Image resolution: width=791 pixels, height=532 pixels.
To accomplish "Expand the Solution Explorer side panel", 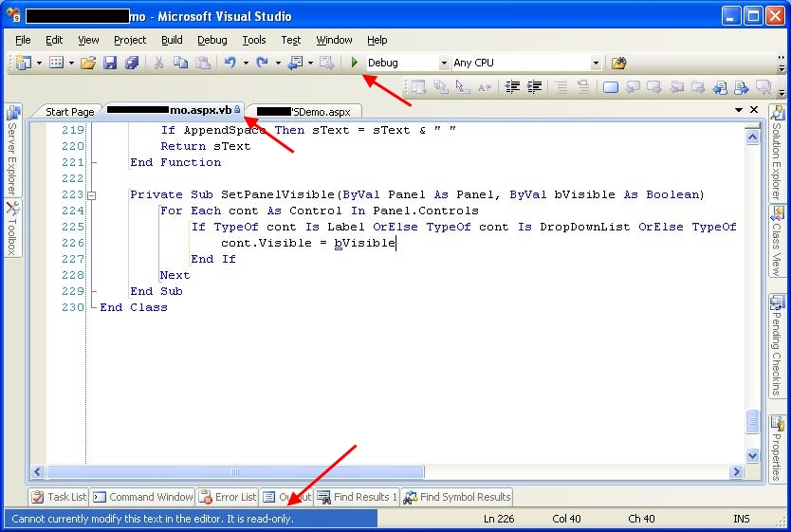I will 778,153.
